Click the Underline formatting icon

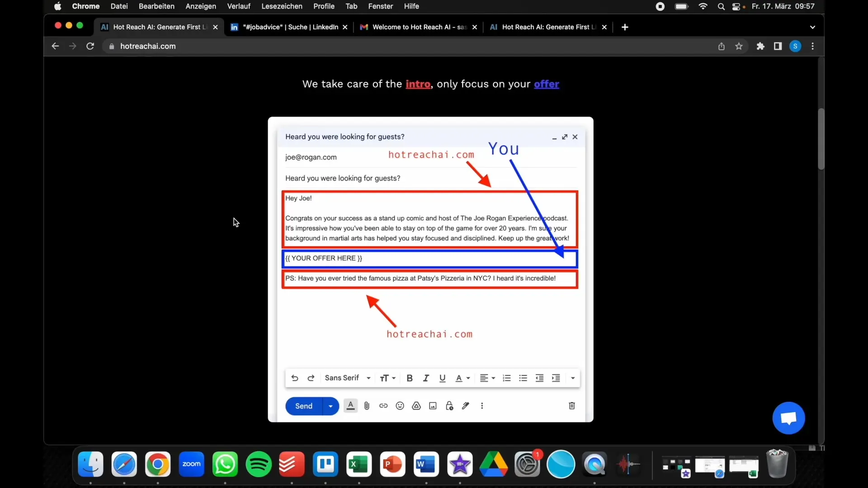(x=442, y=378)
